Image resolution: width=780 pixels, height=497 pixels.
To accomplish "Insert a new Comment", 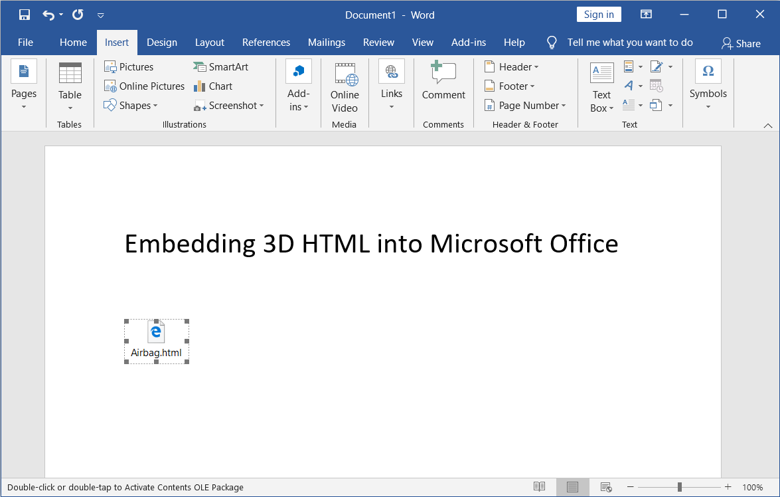I will tap(443, 81).
